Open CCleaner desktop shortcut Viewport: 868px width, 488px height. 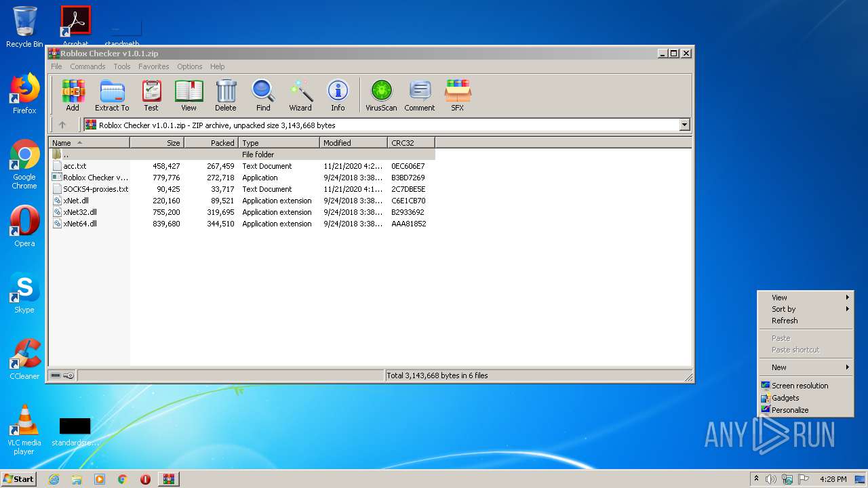[24, 359]
